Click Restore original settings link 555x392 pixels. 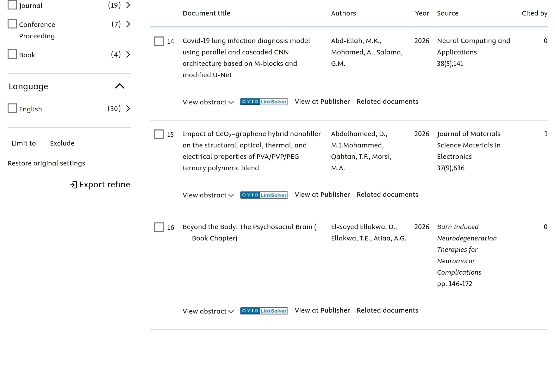point(47,163)
